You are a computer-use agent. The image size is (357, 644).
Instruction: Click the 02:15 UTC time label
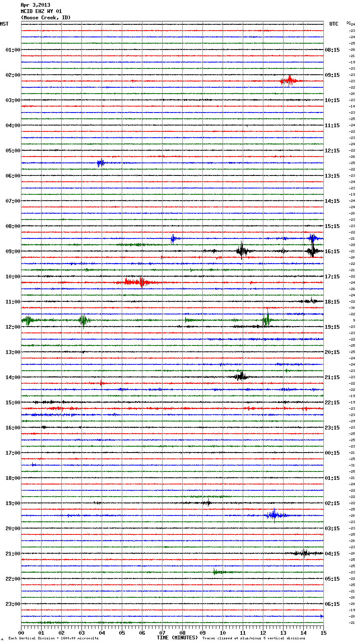pyautogui.click(x=332, y=503)
